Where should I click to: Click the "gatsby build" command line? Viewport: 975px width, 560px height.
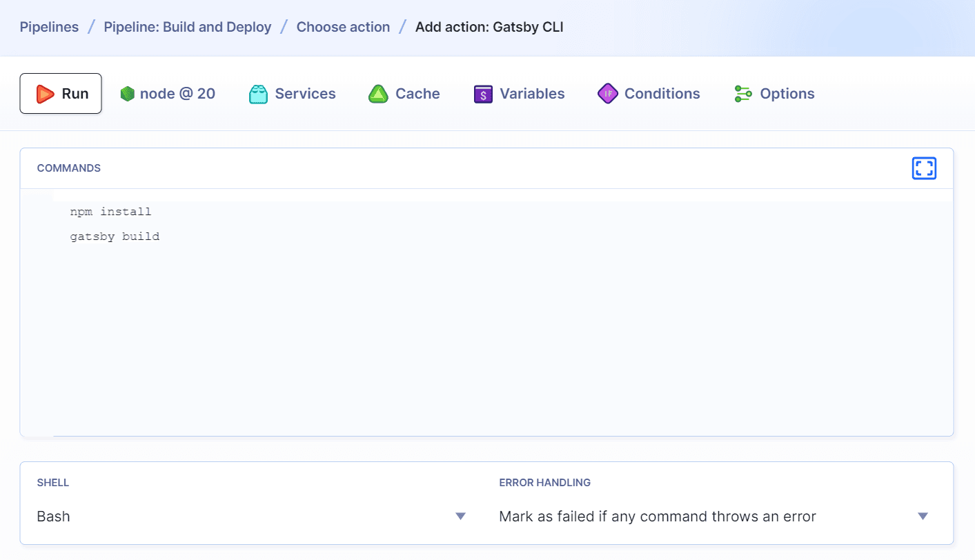(x=115, y=236)
